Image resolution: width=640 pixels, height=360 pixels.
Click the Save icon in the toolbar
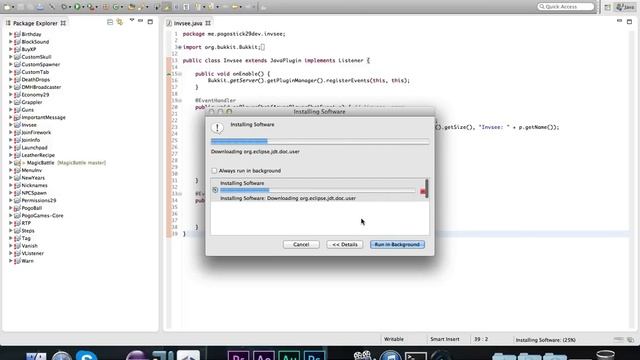coord(20,7)
